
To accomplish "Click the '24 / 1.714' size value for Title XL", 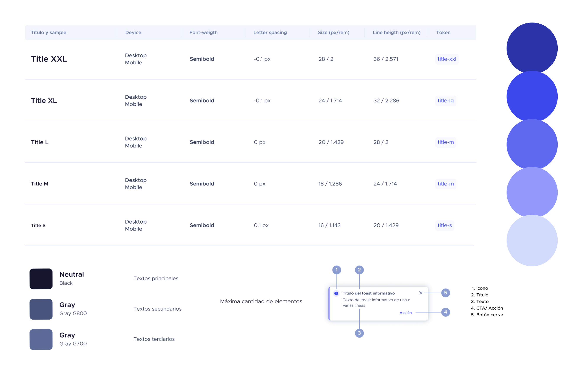I will coord(330,101).
